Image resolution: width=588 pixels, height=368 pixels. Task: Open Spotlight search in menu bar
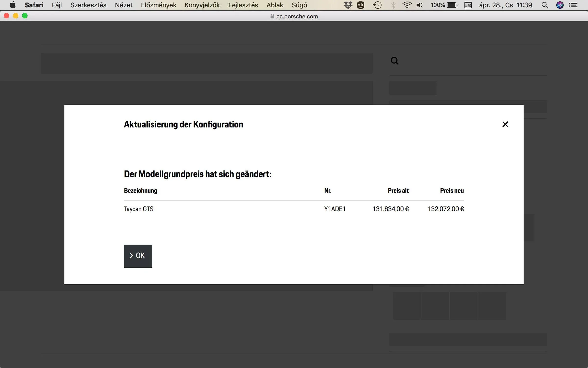click(x=545, y=5)
